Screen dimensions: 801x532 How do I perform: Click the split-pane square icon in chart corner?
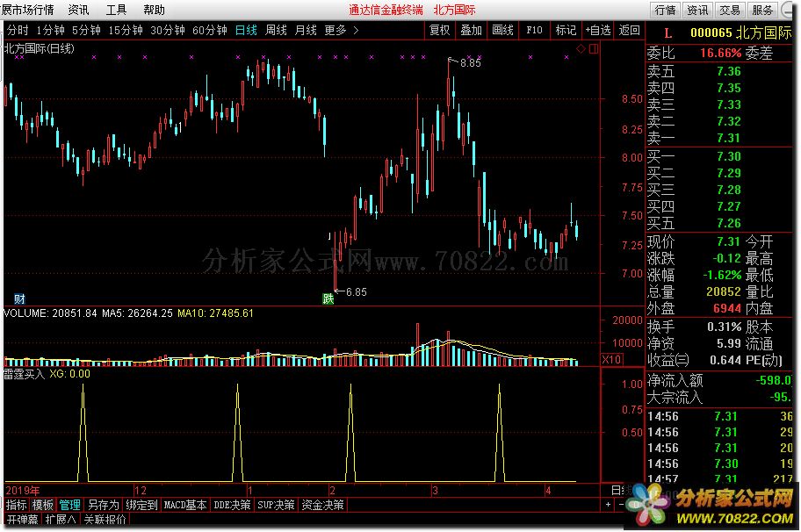click(x=594, y=49)
